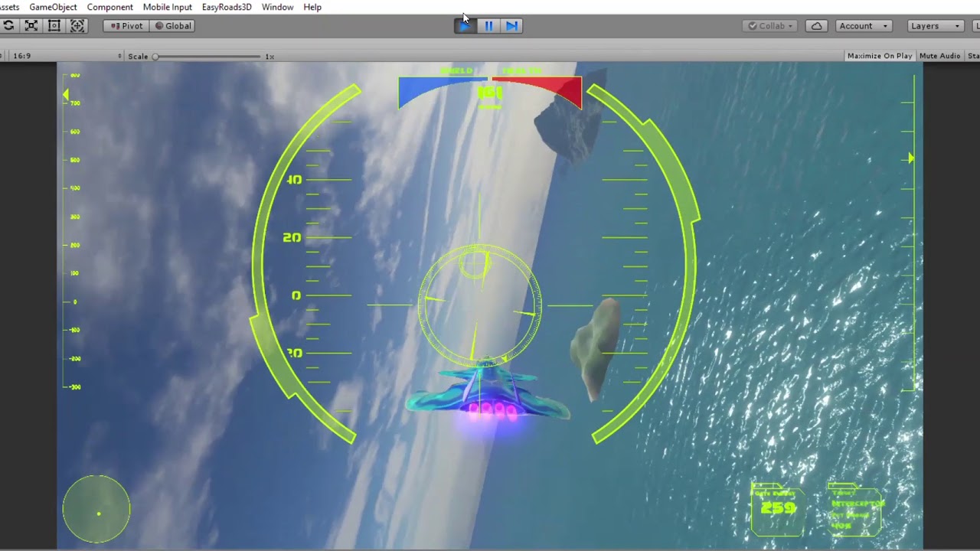This screenshot has width=980, height=551.
Task: Open Unity cloud services panel
Action: [817, 25]
